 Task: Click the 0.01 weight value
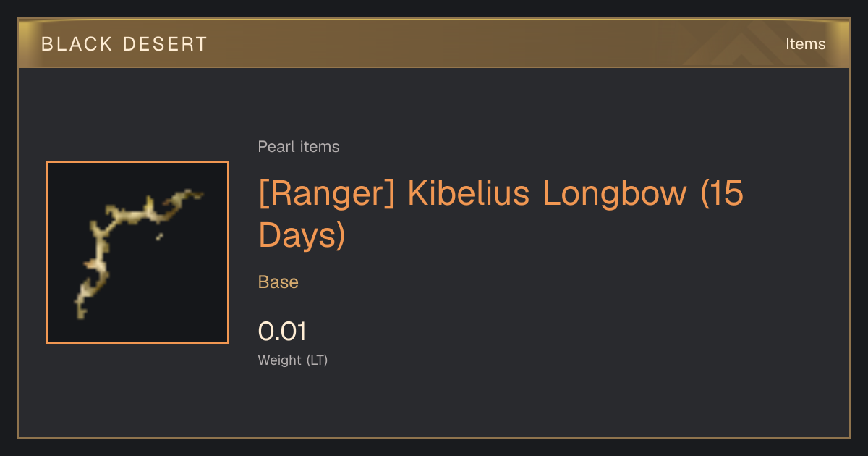click(283, 332)
